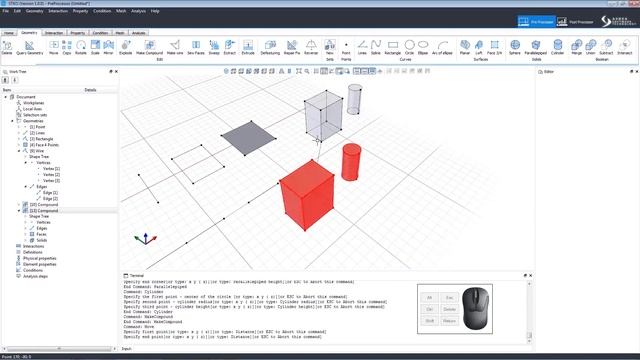This screenshot has width=640, height=360.
Task: Use the Reverse tool
Action: (x=311, y=47)
